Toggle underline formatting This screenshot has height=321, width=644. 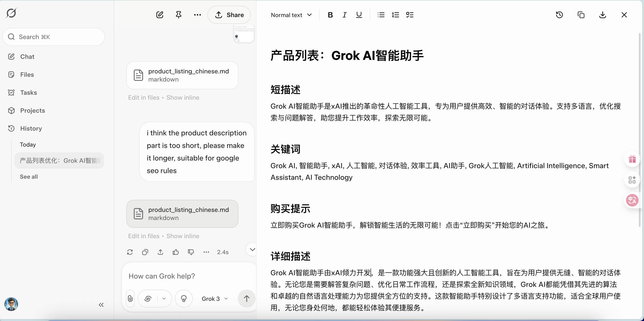pos(359,15)
